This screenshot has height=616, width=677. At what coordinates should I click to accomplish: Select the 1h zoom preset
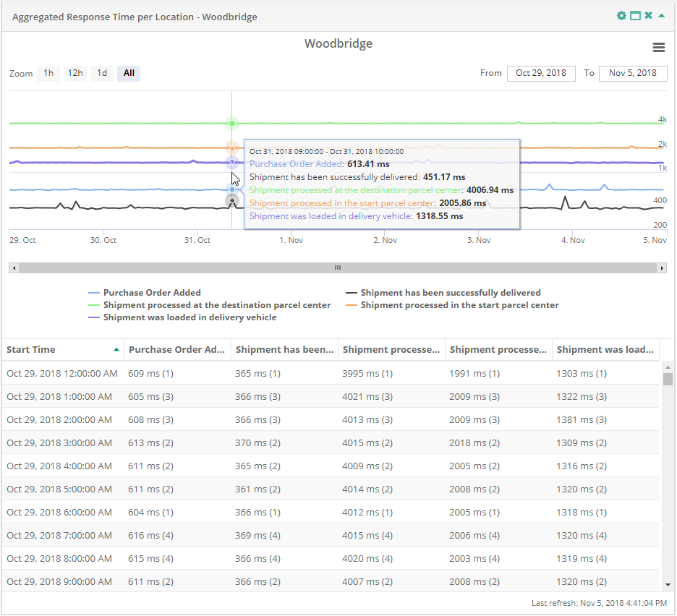pos(48,73)
